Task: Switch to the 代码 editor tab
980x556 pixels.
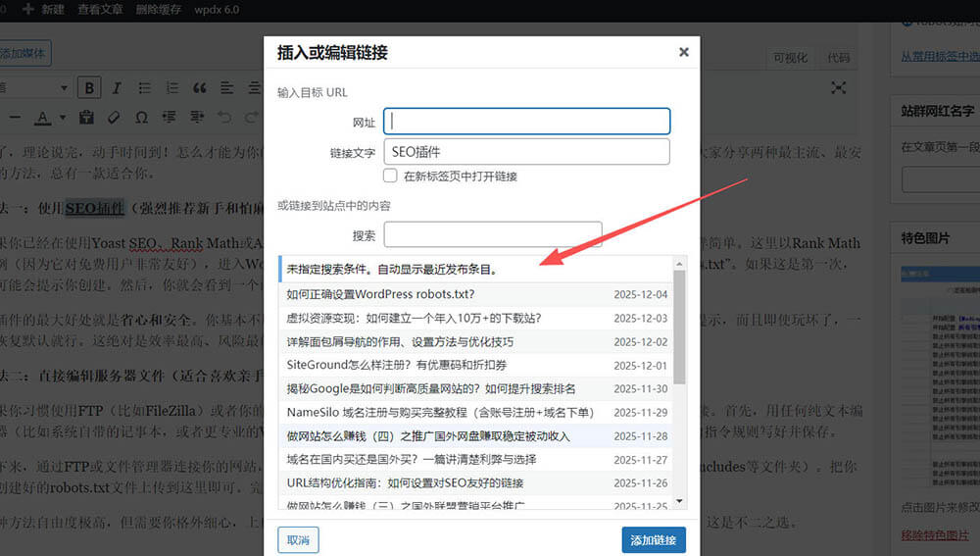Action: [839, 58]
